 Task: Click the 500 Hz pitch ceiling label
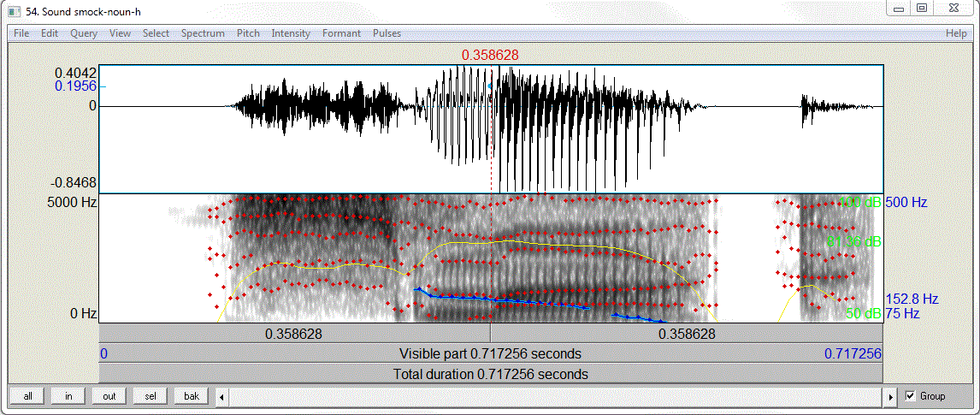pos(906,203)
